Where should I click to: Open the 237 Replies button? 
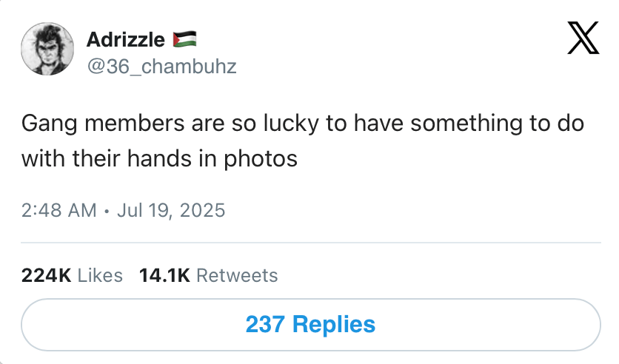311,325
